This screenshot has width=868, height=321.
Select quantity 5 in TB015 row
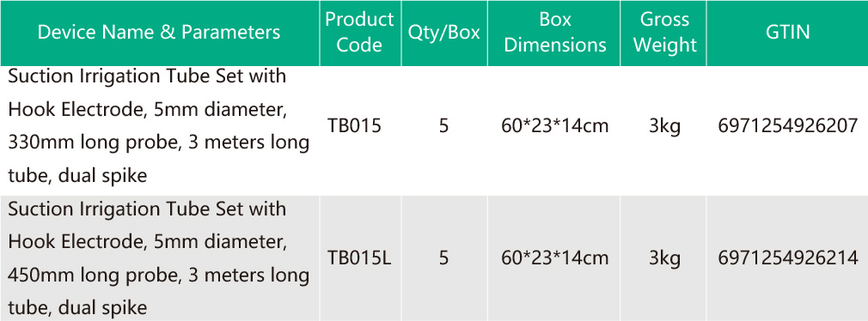tap(444, 126)
